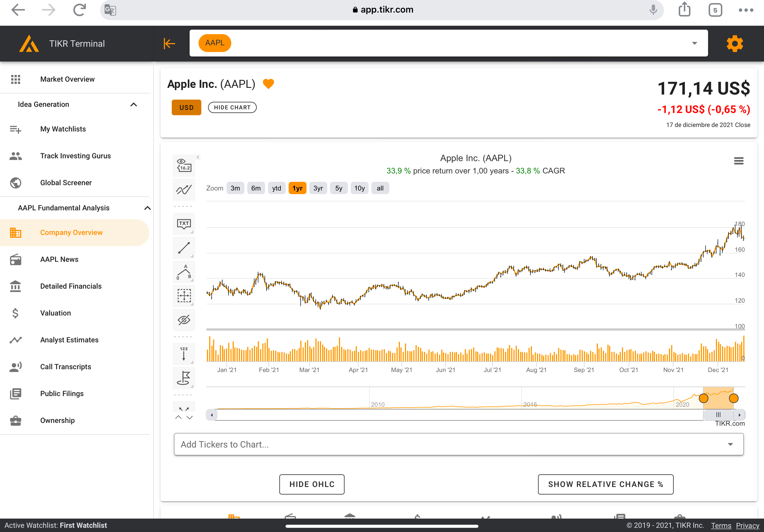Image resolution: width=764 pixels, height=532 pixels.
Task: Open Analyst Estimates
Action: 75,340
